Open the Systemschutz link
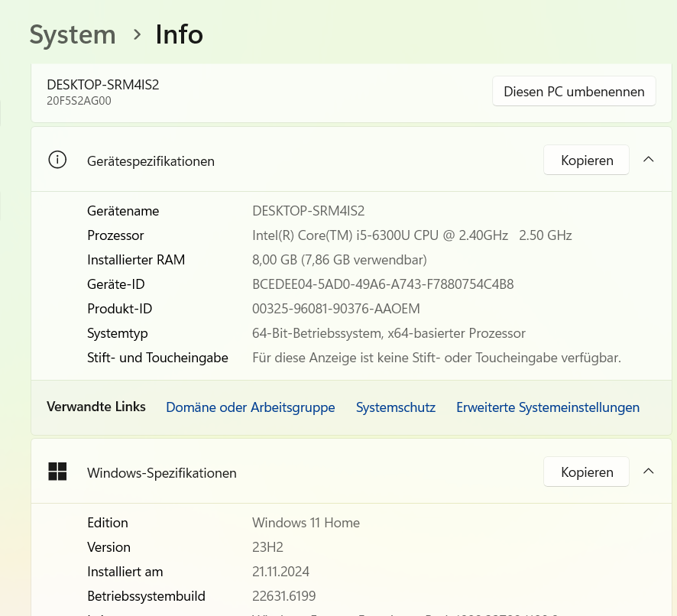The image size is (677, 616). [x=396, y=407]
